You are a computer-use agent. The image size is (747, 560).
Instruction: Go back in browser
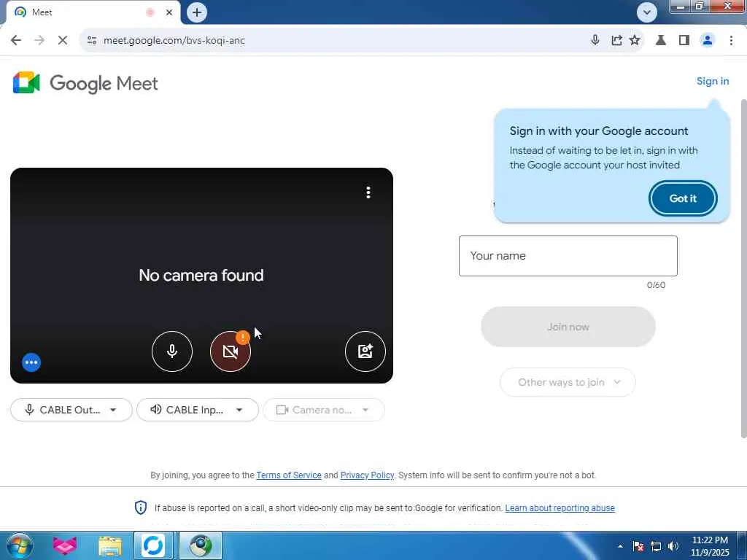[x=16, y=40]
